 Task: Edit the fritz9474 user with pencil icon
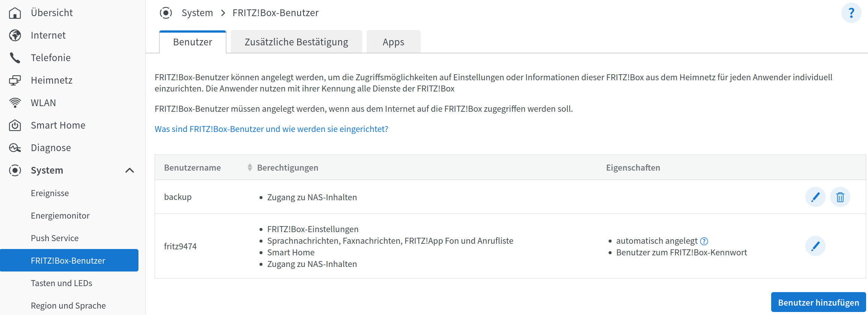pyautogui.click(x=815, y=246)
